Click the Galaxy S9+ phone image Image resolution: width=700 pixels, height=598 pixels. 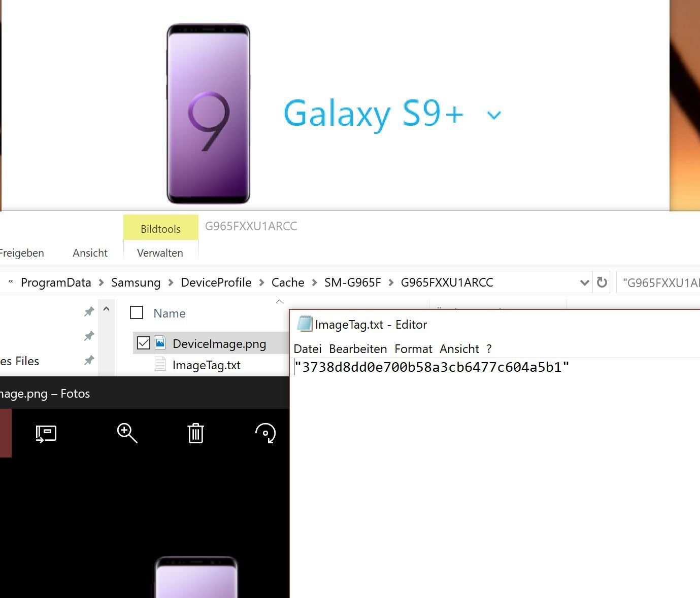208,114
